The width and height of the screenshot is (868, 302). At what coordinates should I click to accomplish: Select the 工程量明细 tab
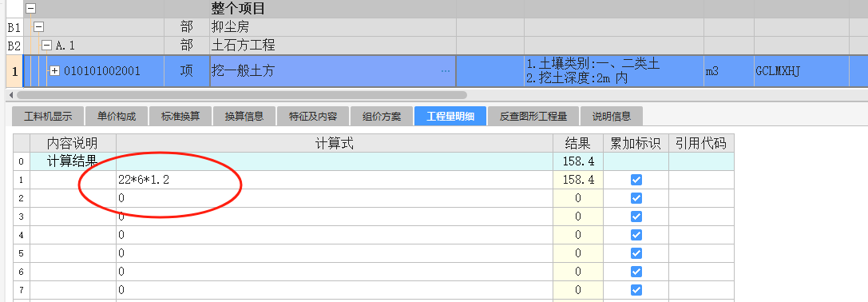point(450,117)
